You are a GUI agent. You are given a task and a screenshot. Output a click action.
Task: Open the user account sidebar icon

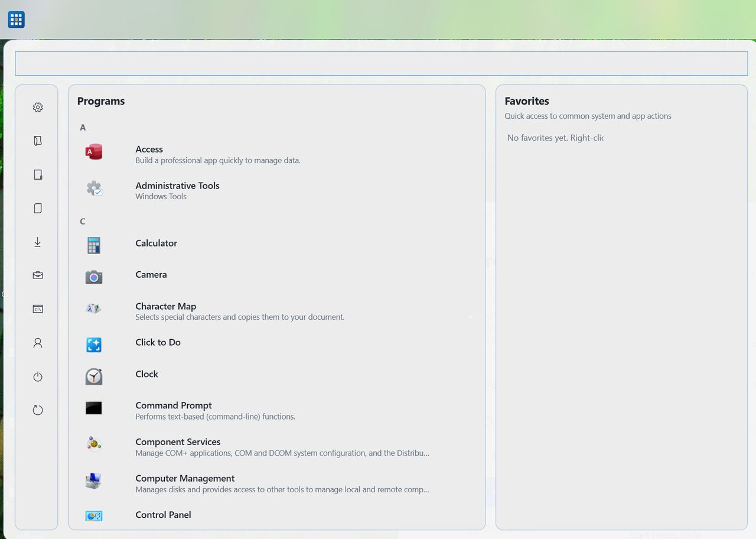pos(38,343)
